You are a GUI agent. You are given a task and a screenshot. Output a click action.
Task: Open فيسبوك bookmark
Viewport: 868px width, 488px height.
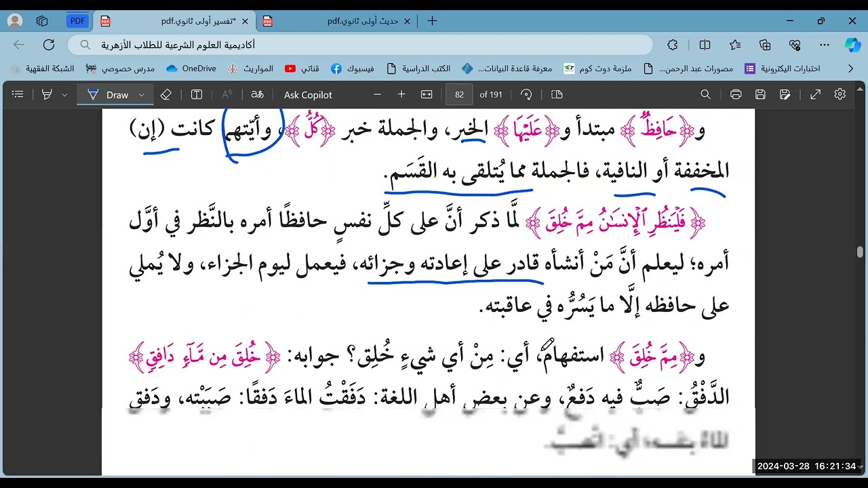[x=353, y=68]
